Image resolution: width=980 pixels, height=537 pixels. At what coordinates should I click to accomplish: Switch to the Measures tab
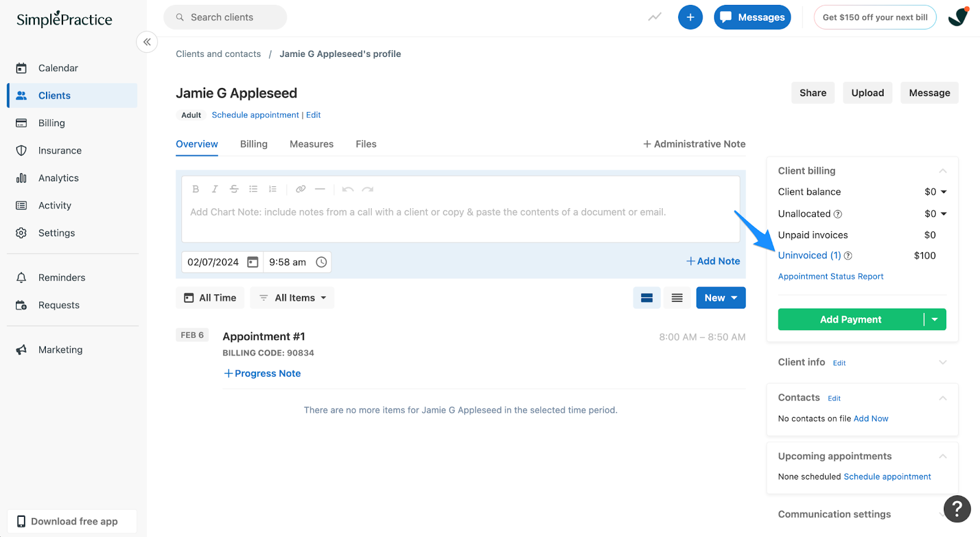click(x=312, y=144)
